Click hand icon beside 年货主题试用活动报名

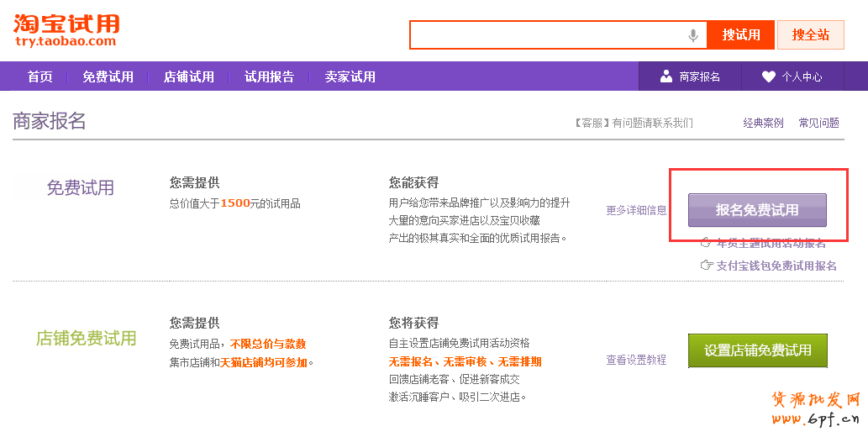[x=706, y=244]
